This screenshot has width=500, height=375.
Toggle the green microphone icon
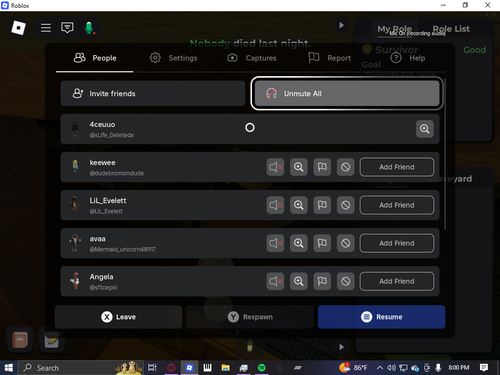point(89,28)
